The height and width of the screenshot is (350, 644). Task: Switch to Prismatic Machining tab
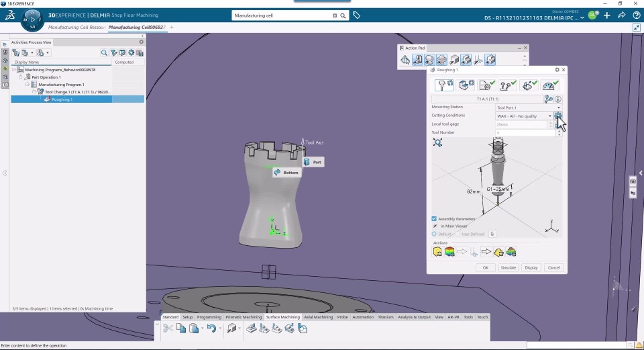pos(244,317)
